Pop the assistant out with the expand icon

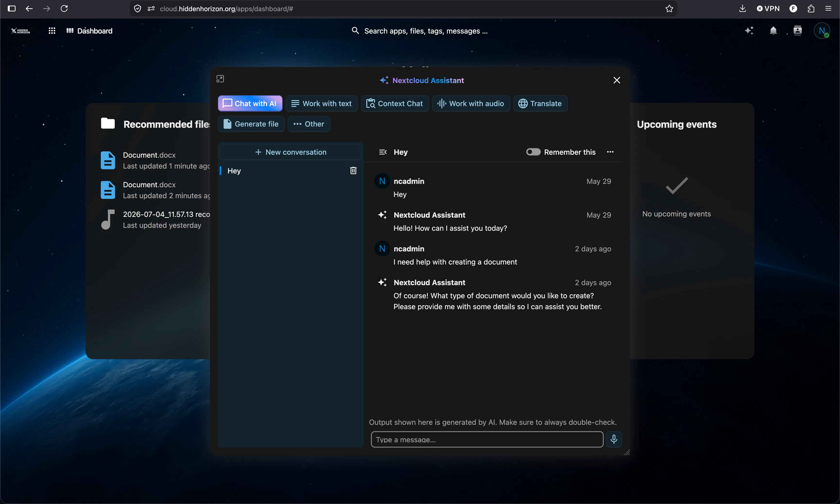pyautogui.click(x=220, y=79)
